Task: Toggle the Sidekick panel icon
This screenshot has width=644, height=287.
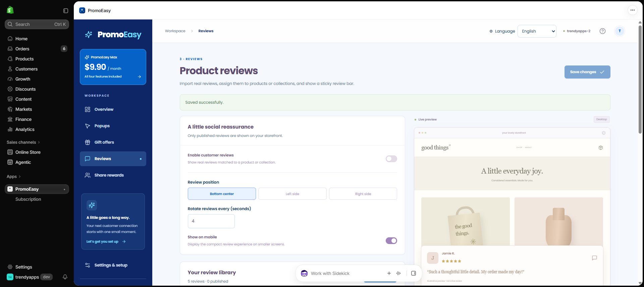Action: tap(414, 273)
